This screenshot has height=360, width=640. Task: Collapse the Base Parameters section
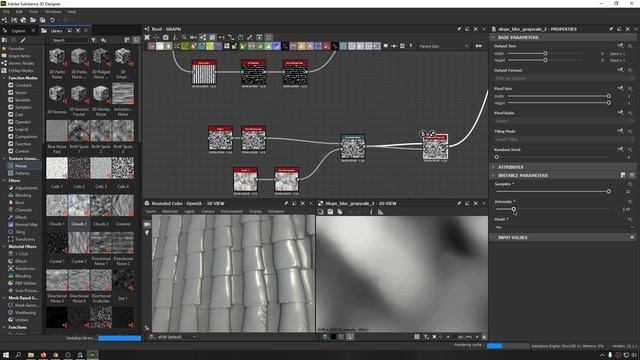(x=493, y=37)
